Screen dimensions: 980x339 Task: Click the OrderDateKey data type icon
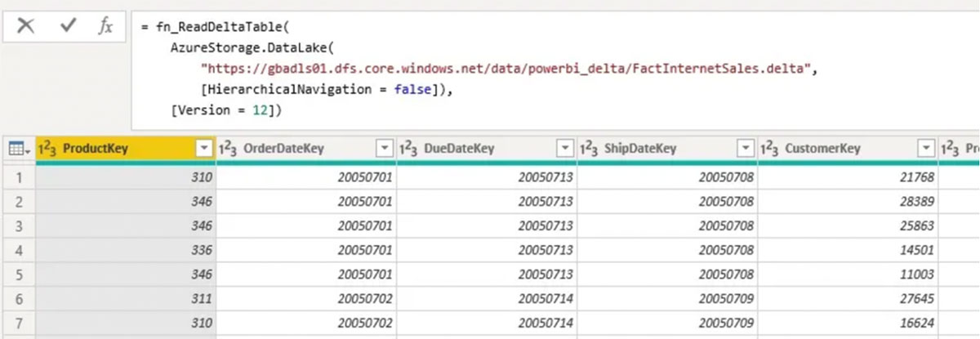(x=228, y=149)
